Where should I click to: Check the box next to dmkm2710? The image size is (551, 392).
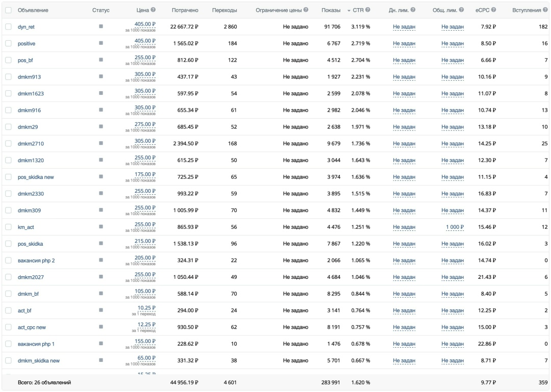8,144
